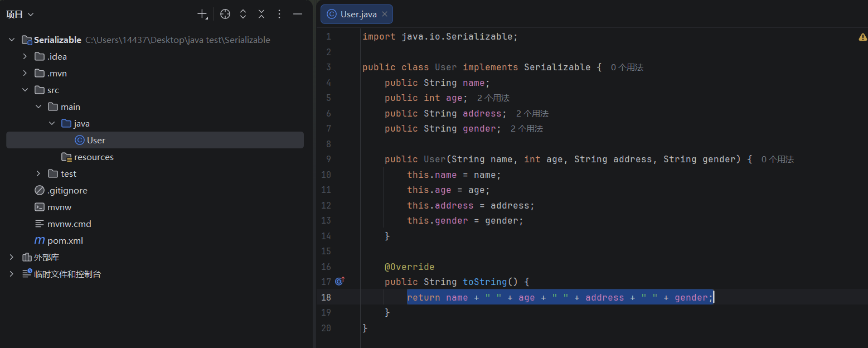
Task: Click the mvnw terminal file icon
Action: [39, 207]
